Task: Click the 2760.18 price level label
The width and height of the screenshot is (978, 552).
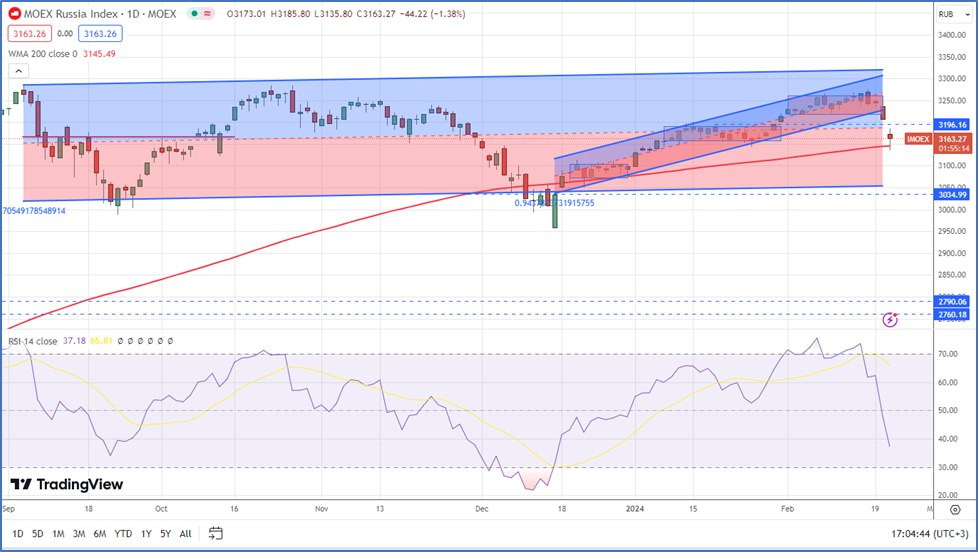Action: tap(952, 314)
